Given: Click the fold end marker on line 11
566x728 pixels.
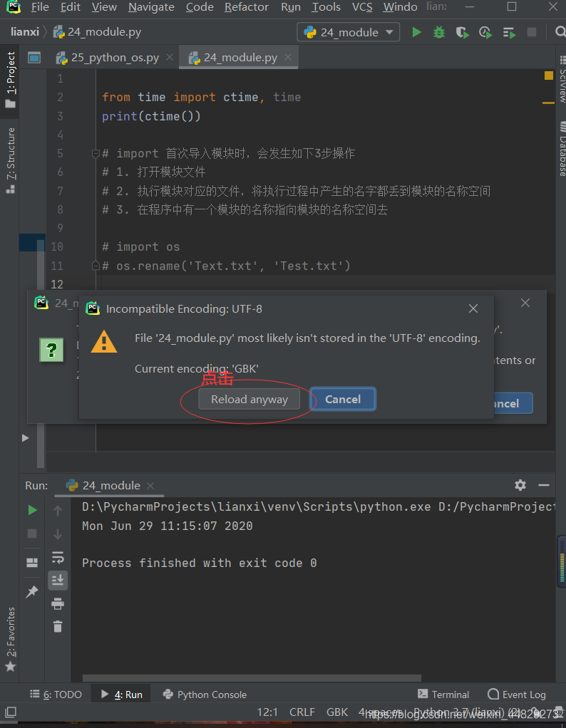Looking at the screenshot, I should [x=96, y=266].
